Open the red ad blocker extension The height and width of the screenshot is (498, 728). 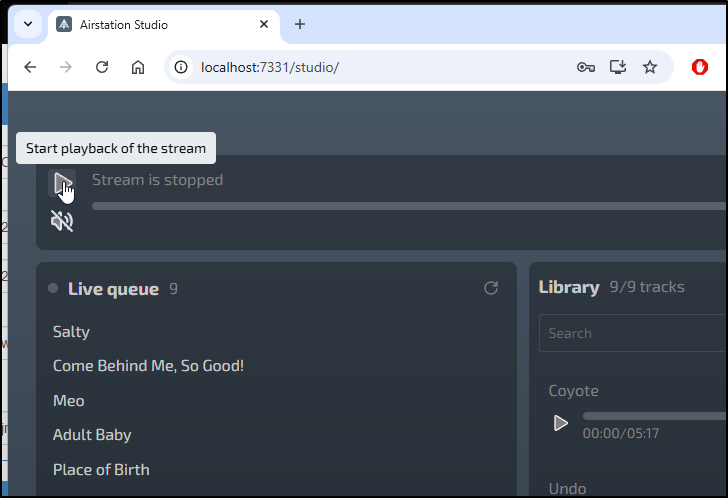[x=699, y=67]
